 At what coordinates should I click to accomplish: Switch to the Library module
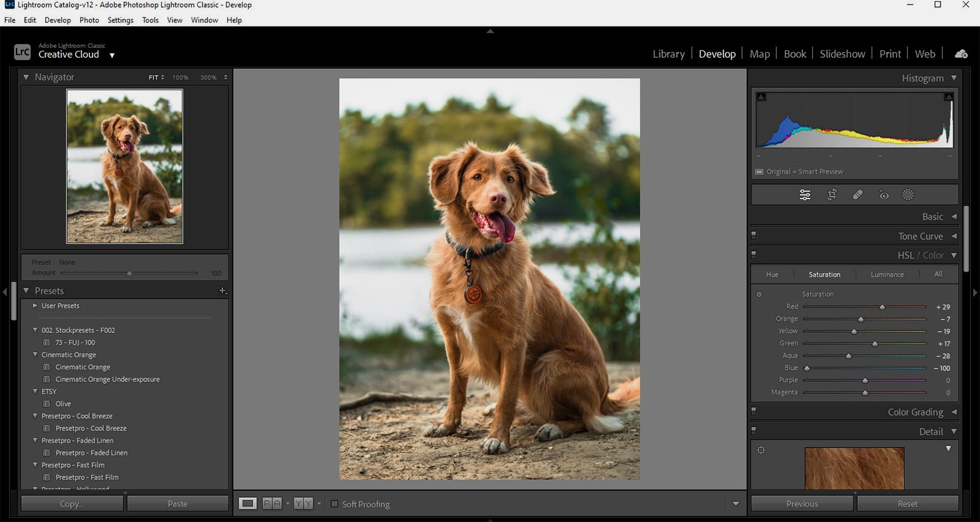668,54
